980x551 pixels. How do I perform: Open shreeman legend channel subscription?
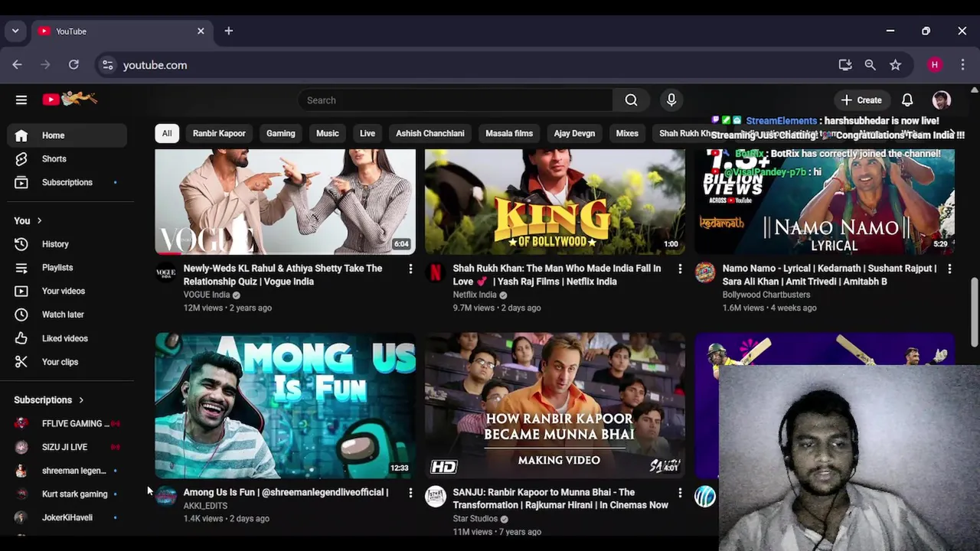67,471
